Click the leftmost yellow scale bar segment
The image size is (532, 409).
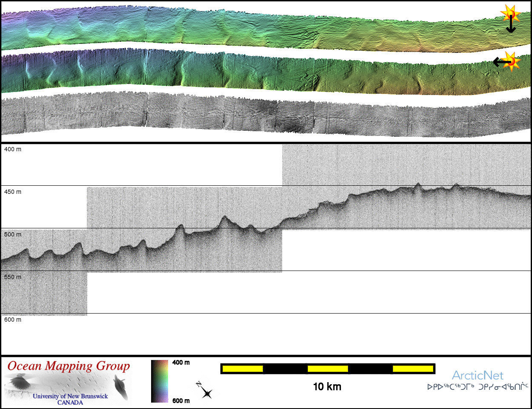point(242,369)
